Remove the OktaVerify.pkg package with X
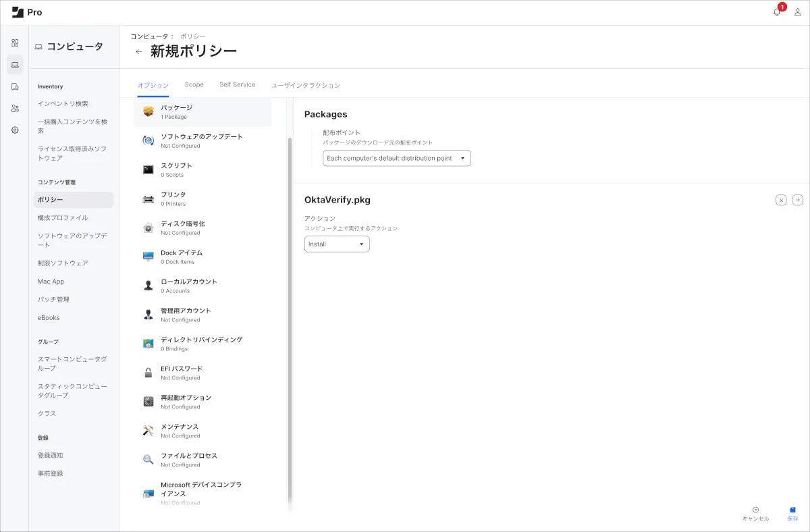Screen dimensions: 810x532 coord(781,200)
